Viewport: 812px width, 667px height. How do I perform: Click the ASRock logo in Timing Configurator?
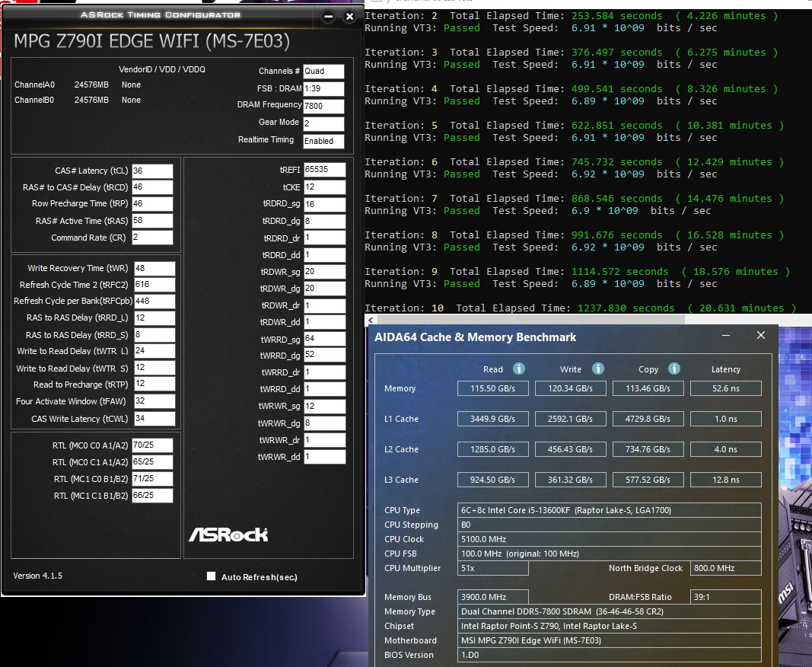click(228, 535)
